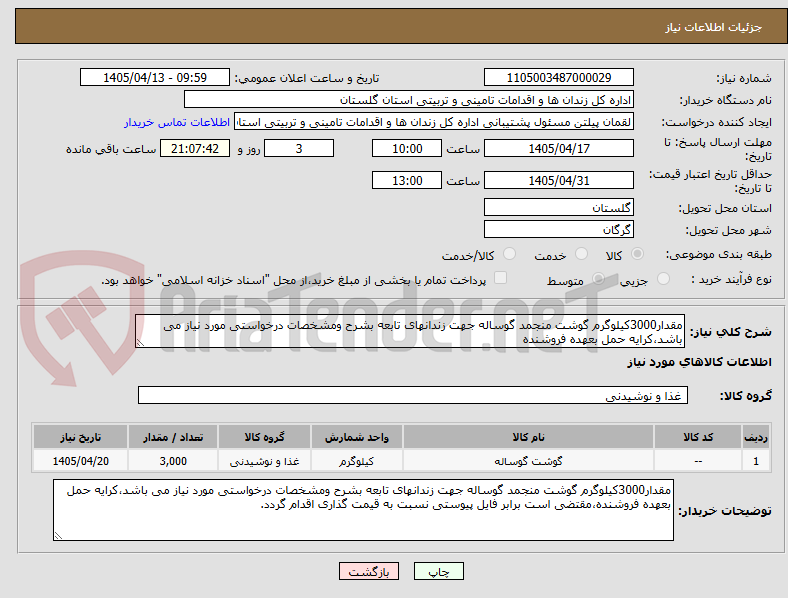Click the گروه کالا table column header

[264, 437]
